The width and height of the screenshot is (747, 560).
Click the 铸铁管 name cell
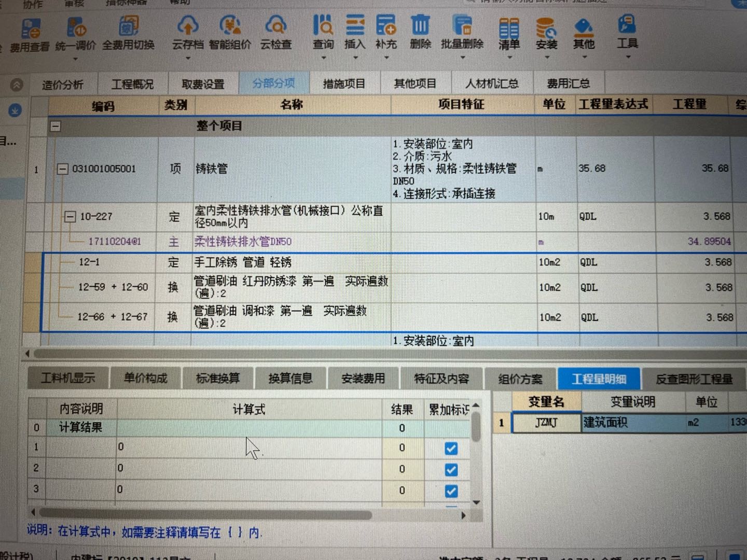pyautogui.click(x=292, y=169)
